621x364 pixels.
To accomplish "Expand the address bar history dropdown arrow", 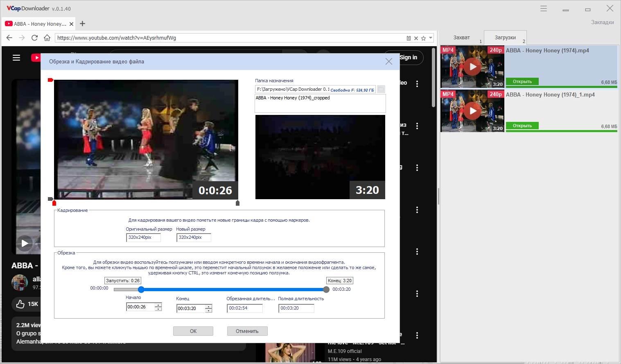I will [x=431, y=38].
